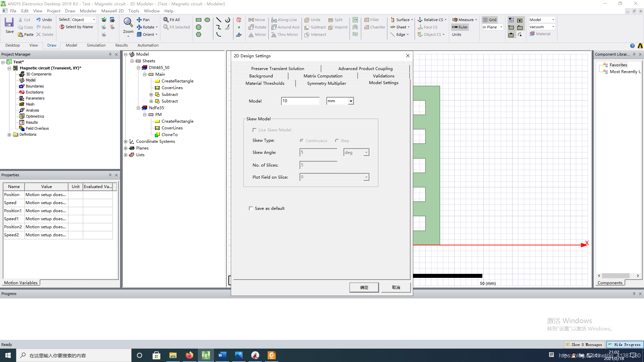644x362 pixels.
Task: Expand the Coordinate Systems tree node
Action: coord(125,141)
